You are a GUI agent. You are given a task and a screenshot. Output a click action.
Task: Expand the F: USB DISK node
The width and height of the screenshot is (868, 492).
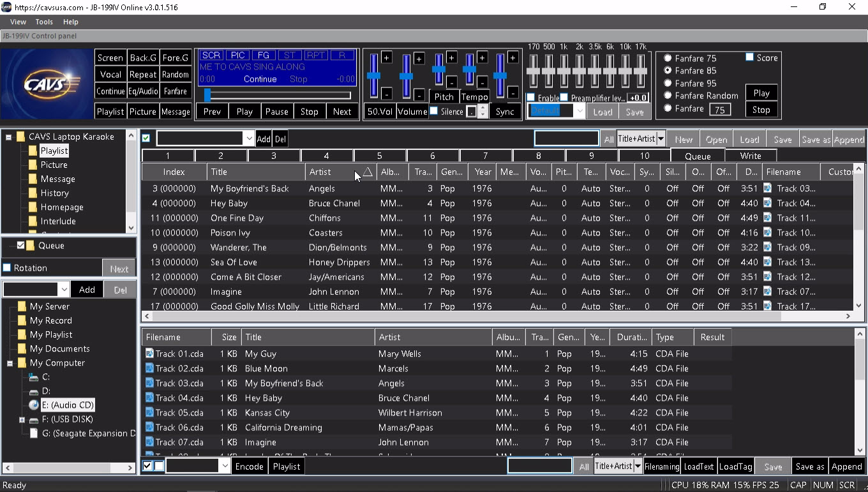point(22,419)
